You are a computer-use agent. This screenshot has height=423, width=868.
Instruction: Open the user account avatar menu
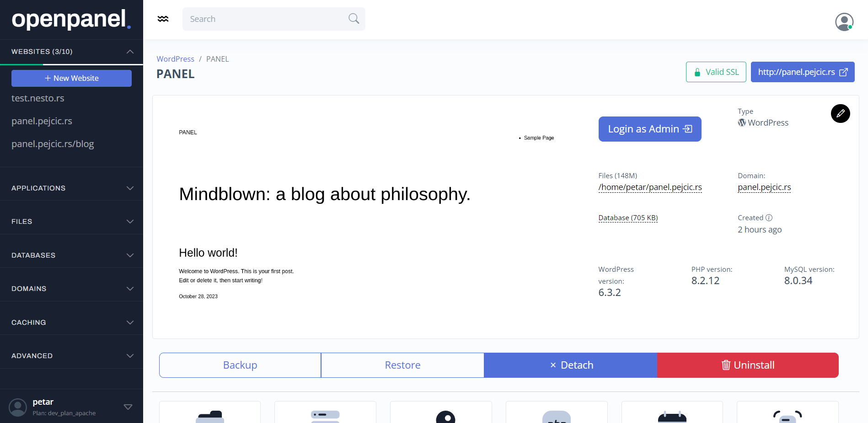(x=844, y=21)
